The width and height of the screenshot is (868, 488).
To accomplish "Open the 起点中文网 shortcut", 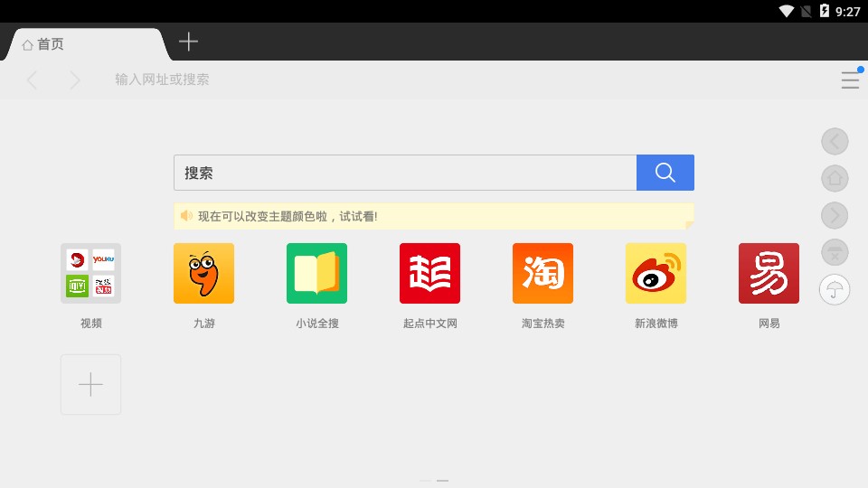I will tap(429, 273).
